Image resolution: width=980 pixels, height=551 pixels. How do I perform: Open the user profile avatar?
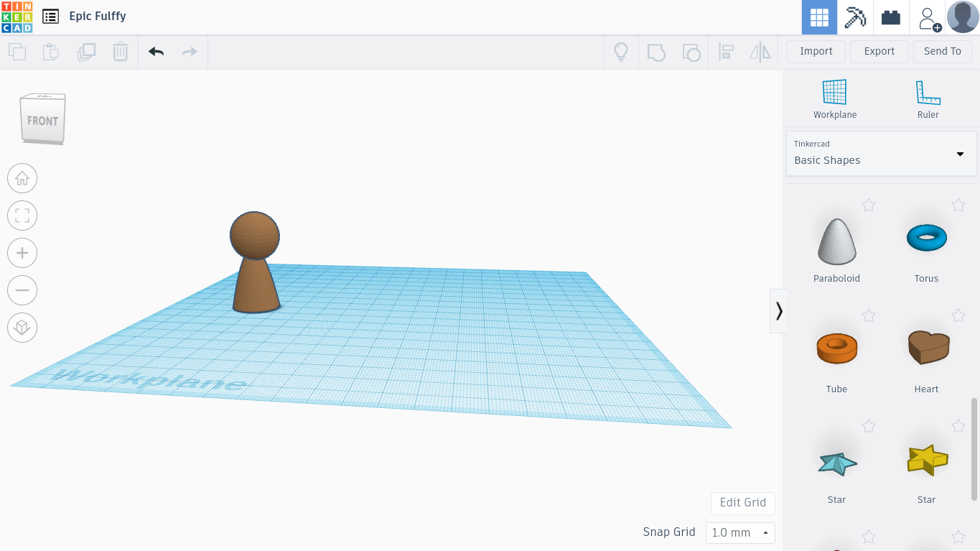pos(963,17)
